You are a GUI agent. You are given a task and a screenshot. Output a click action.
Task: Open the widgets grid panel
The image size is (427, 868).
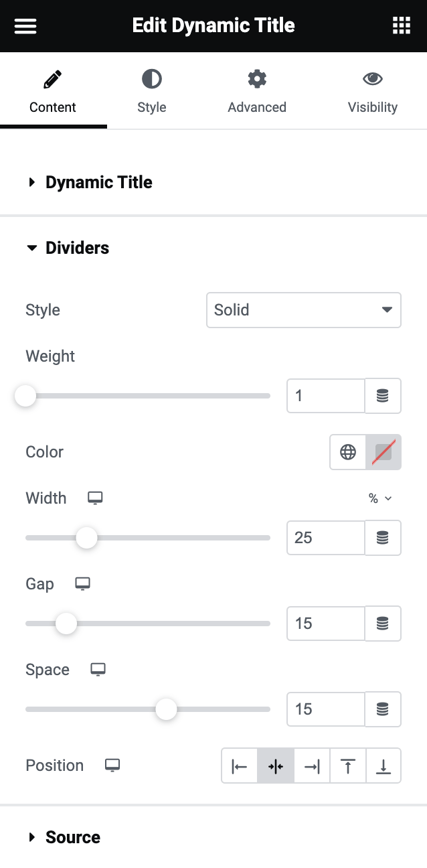401,26
